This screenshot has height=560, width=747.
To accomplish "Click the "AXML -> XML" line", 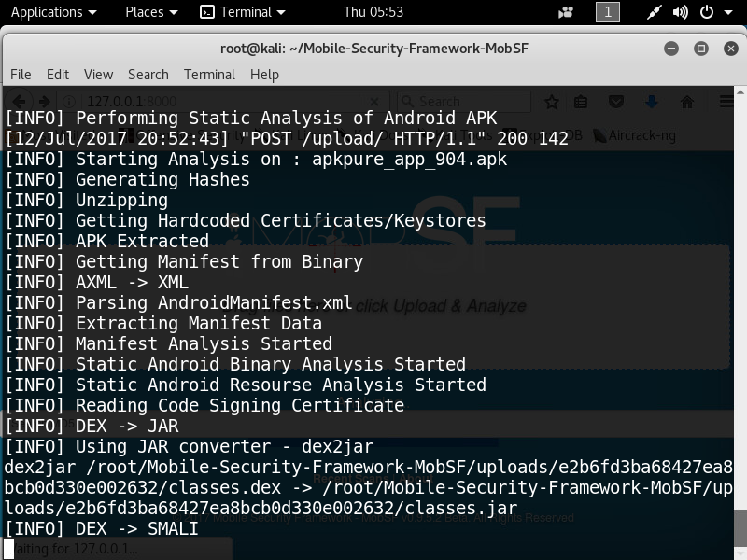I will [x=97, y=283].
